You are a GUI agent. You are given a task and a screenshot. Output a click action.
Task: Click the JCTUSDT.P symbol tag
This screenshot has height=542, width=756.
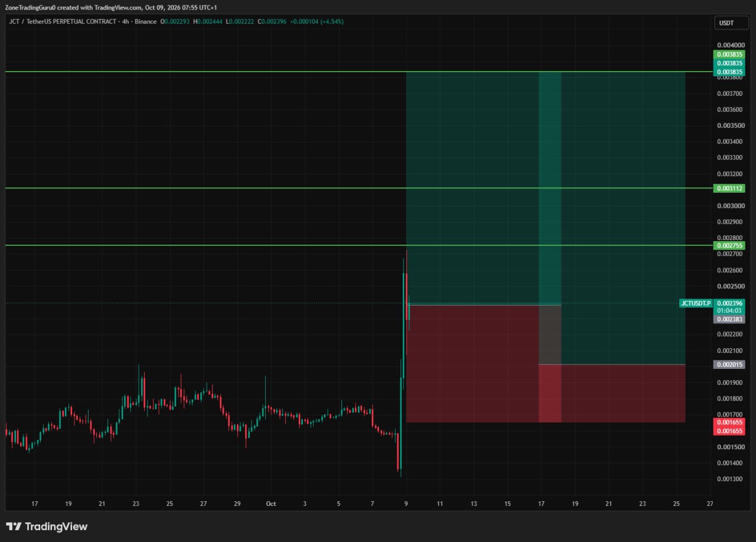pos(696,303)
